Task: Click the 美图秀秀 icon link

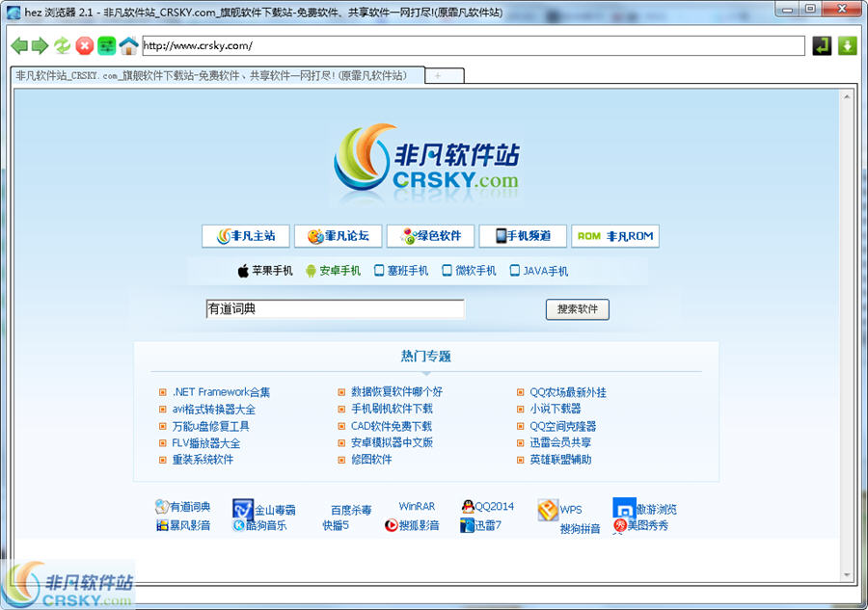Action: (640, 525)
